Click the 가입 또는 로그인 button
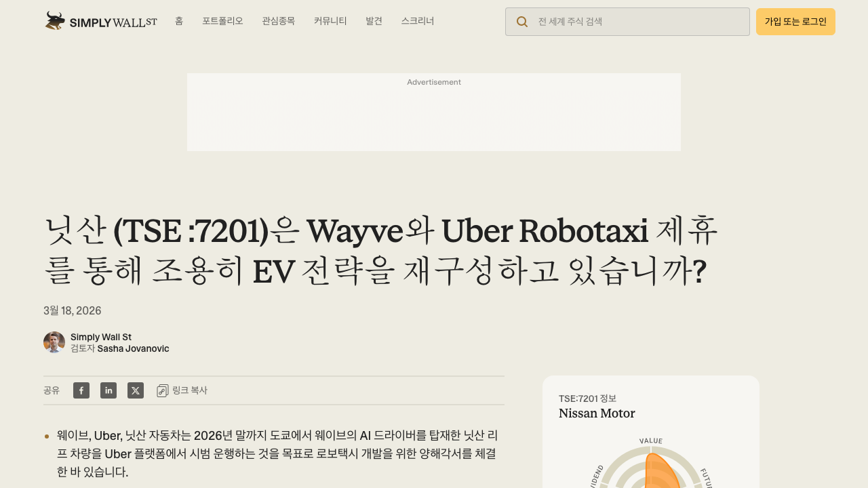The height and width of the screenshot is (488, 868). (x=795, y=22)
